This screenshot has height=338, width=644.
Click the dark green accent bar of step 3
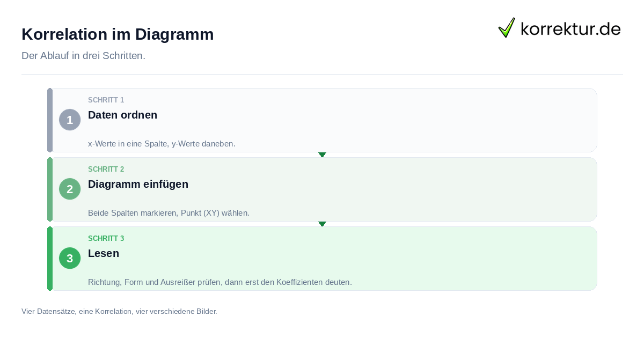[50, 259]
